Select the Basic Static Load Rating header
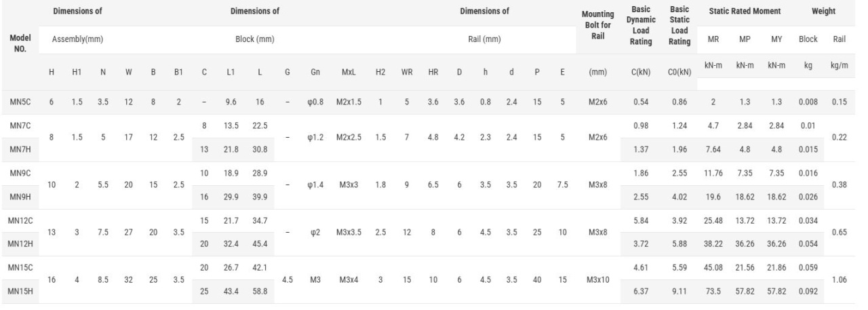The image size is (868, 310). point(679,26)
